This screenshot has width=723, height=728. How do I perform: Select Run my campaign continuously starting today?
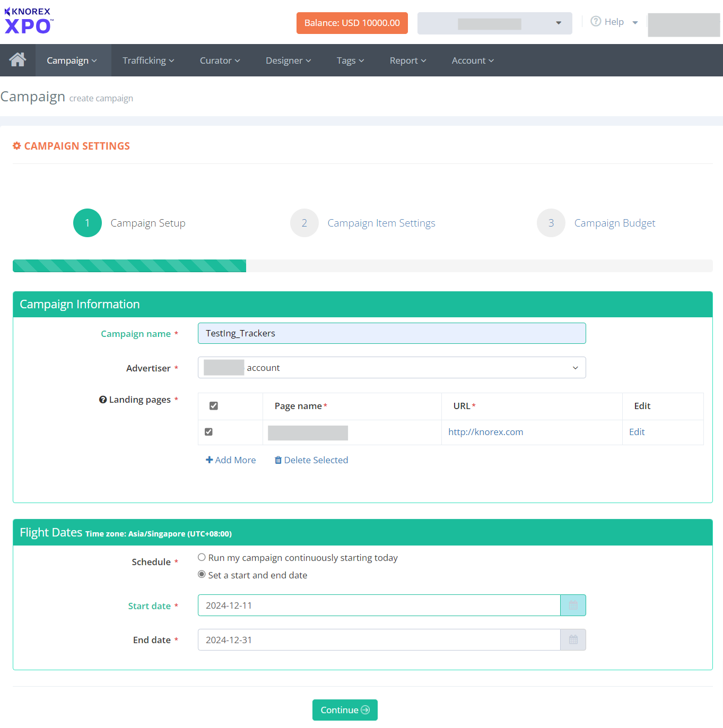point(202,558)
